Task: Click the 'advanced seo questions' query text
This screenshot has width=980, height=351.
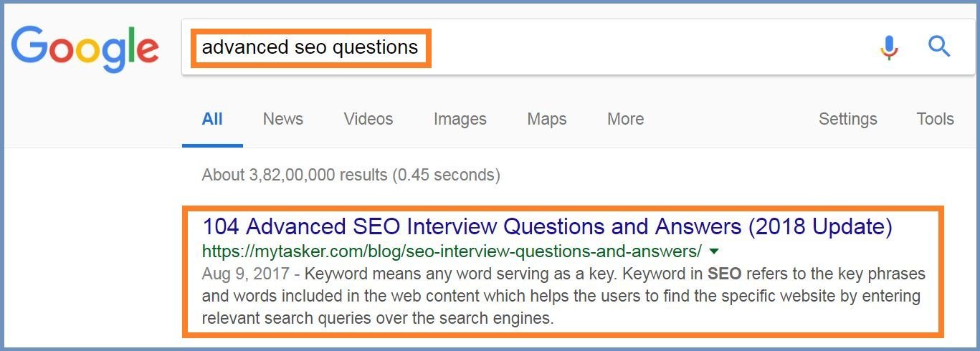Action: pyautogui.click(x=310, y=48)
